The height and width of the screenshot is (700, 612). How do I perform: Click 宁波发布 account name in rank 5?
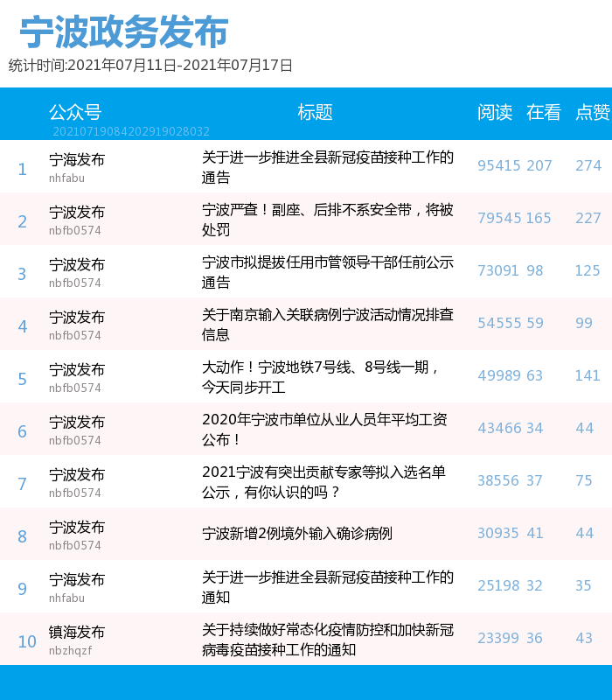pos(77,369)
